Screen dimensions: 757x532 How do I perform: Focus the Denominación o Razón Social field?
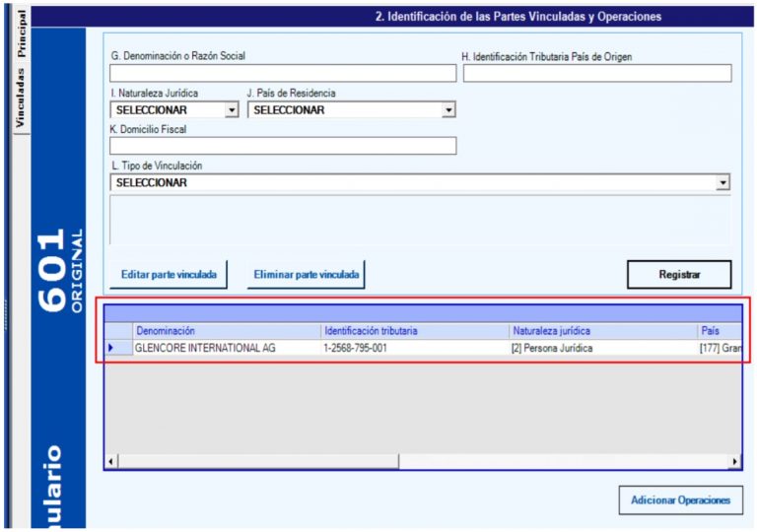click(283, 73)
